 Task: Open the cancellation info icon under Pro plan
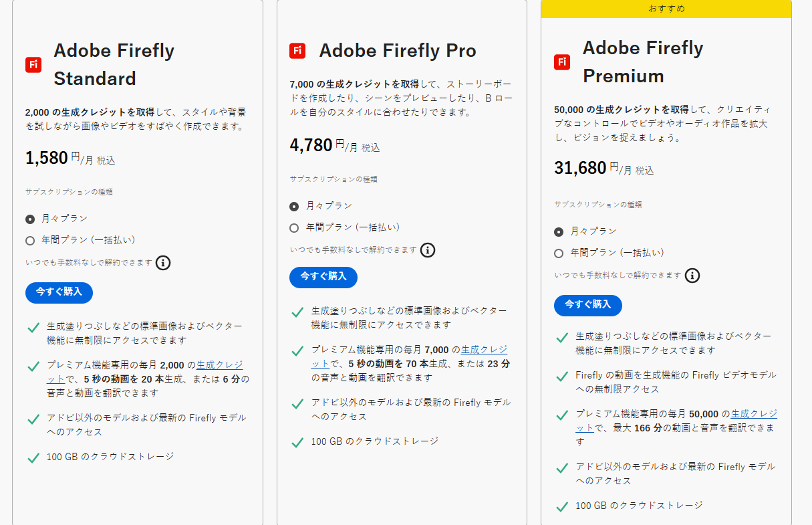tap(428, 250)
